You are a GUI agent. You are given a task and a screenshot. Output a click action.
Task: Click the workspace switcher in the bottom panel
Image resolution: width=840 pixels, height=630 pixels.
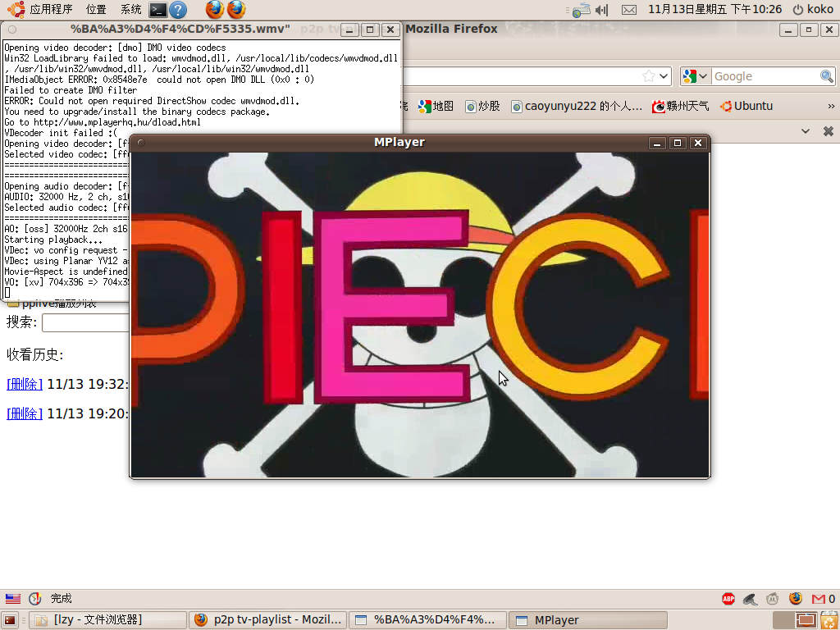coord(795,620)
